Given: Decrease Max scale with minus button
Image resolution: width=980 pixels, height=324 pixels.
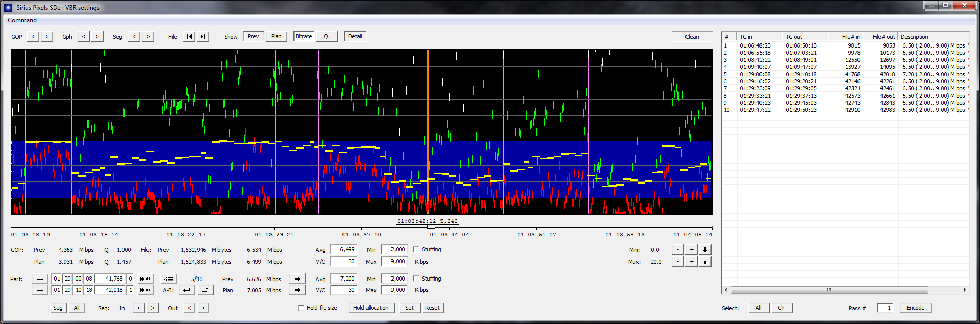Looking at the screenshot, I should [677, 261].
